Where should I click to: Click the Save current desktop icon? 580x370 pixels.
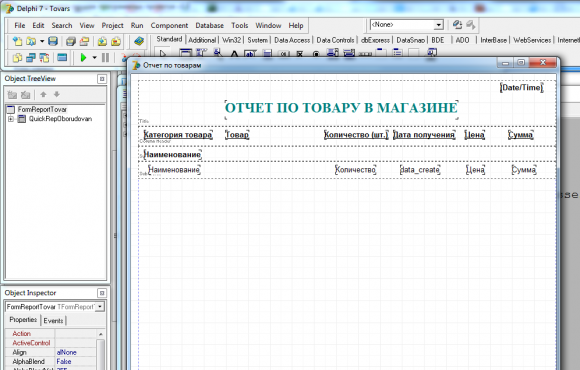tap(457, 25)
